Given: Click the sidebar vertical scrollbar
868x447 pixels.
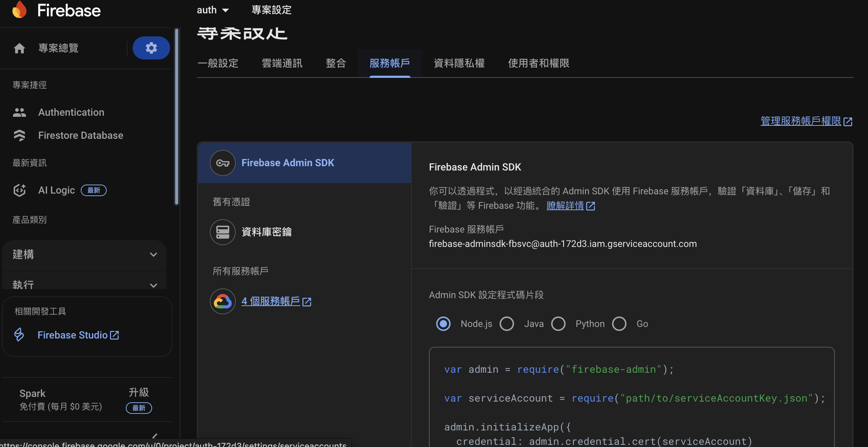Looking at the screenshot, I should 177,117.
